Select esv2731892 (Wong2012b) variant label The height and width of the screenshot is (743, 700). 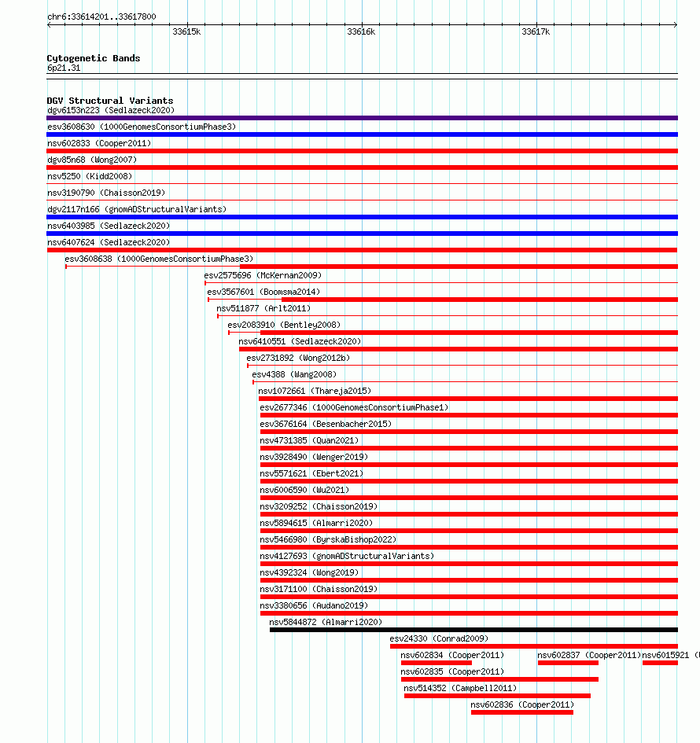click(x=298, y=359)
